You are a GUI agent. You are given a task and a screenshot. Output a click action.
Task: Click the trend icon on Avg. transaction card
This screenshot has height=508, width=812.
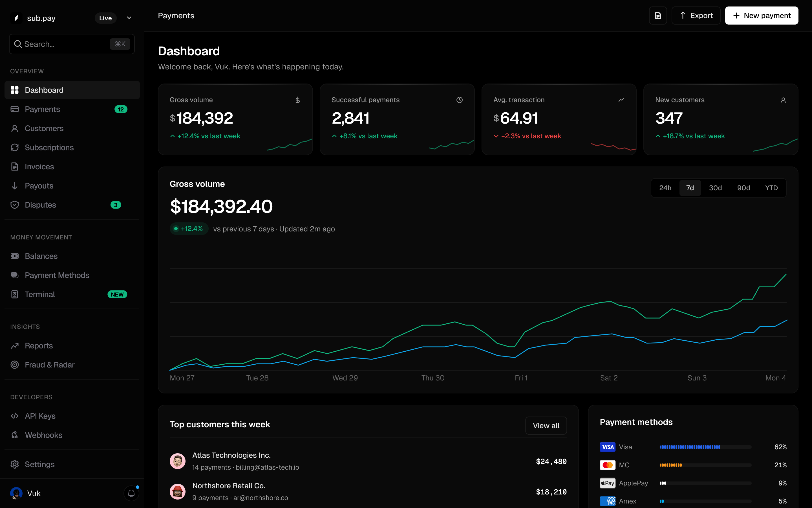click(621, 100)
